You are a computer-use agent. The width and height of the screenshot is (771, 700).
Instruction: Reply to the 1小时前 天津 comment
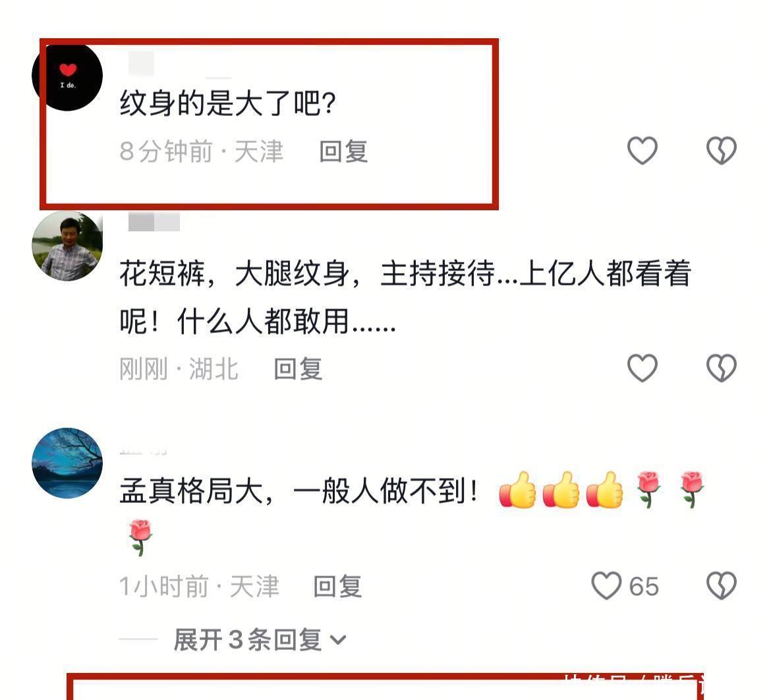tap(338, 587)
